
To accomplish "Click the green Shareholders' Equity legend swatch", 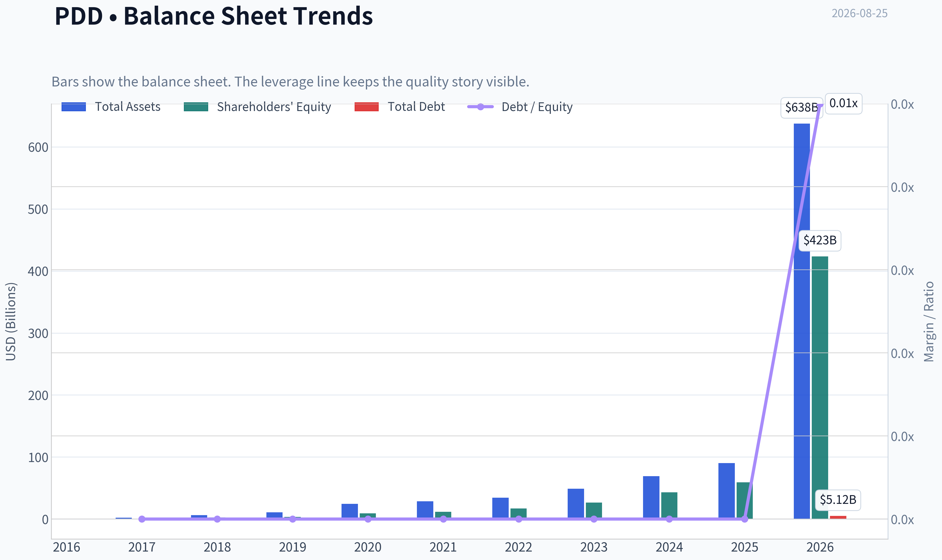I will pyautogui.click(x=196, y=107).
